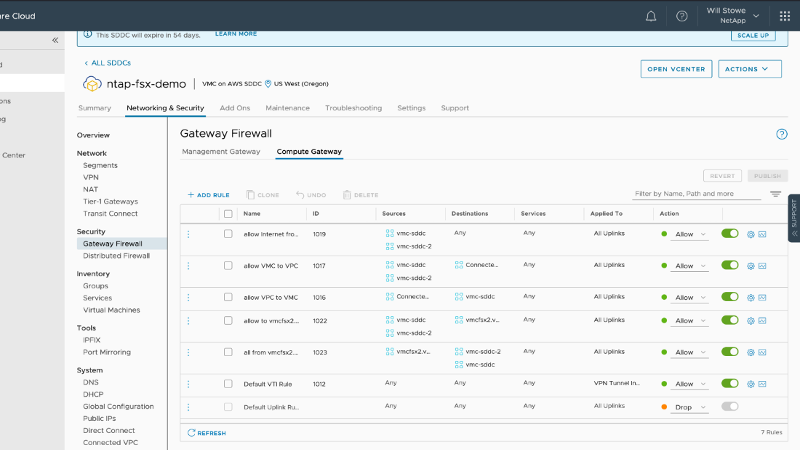The width and height of the screenshot is (800, 450).
Task: Click the ADD RULE button
Action: point(209,195)
